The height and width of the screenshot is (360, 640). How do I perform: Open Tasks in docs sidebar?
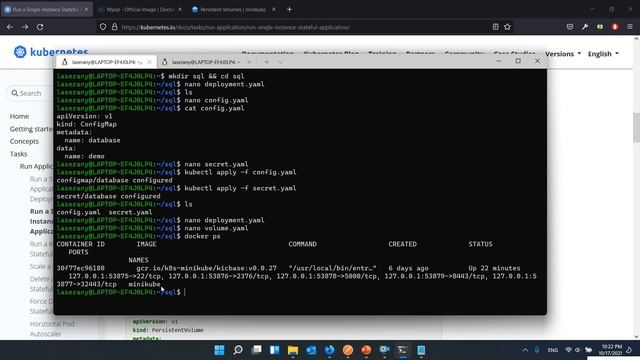pyautogui.click(x=18, y=154)
